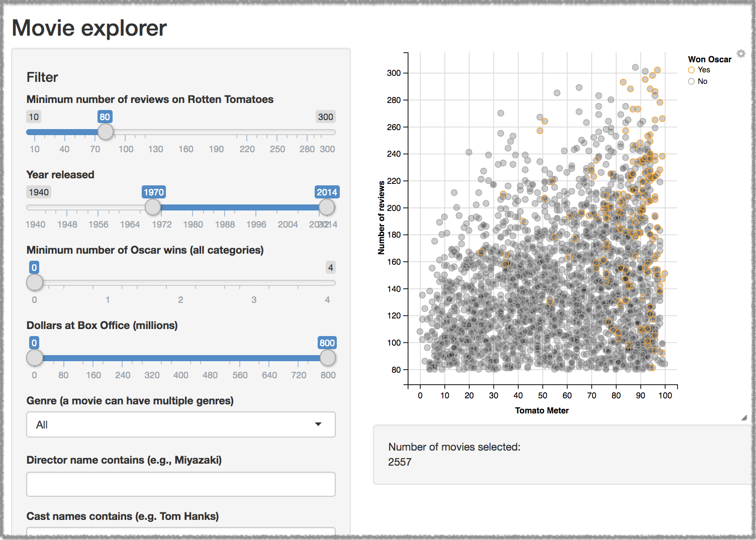Click the orange 'Yes' legend circle
756x540 pixels.
691,70
